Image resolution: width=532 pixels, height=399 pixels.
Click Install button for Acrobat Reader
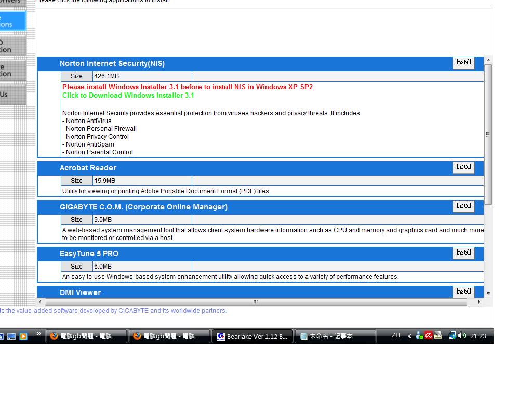pyautogui.click(x=463, y=167)
